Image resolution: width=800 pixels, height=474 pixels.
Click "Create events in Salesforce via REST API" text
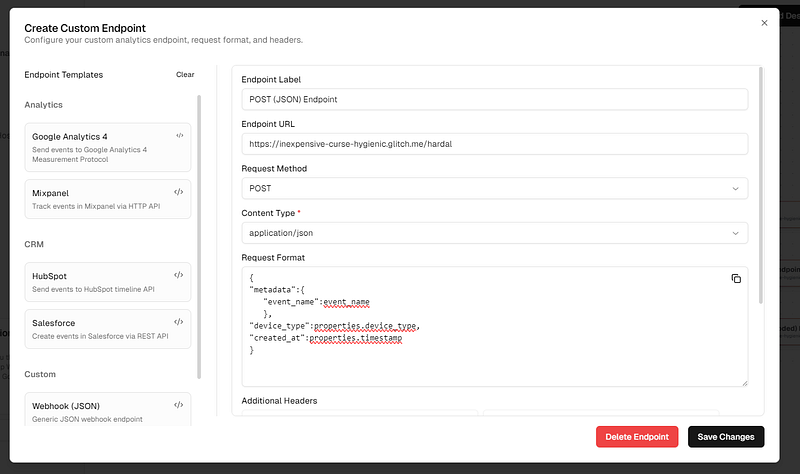100,336
